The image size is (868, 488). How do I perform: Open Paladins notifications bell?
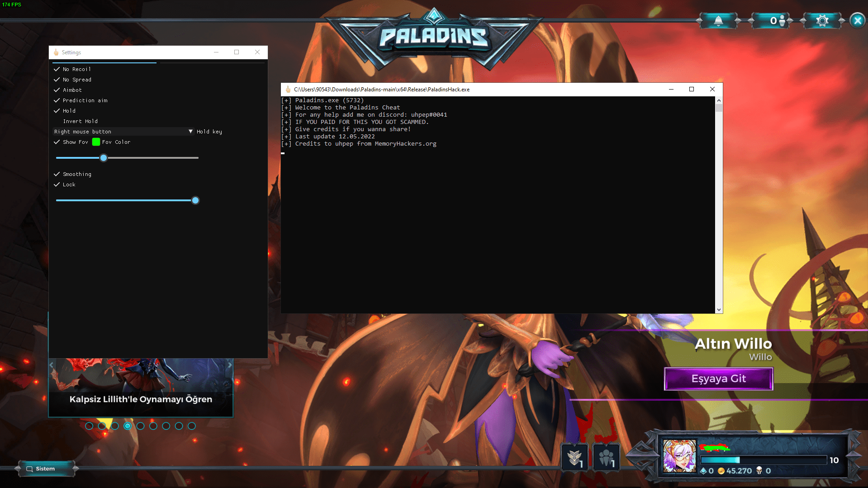[718, 21]
